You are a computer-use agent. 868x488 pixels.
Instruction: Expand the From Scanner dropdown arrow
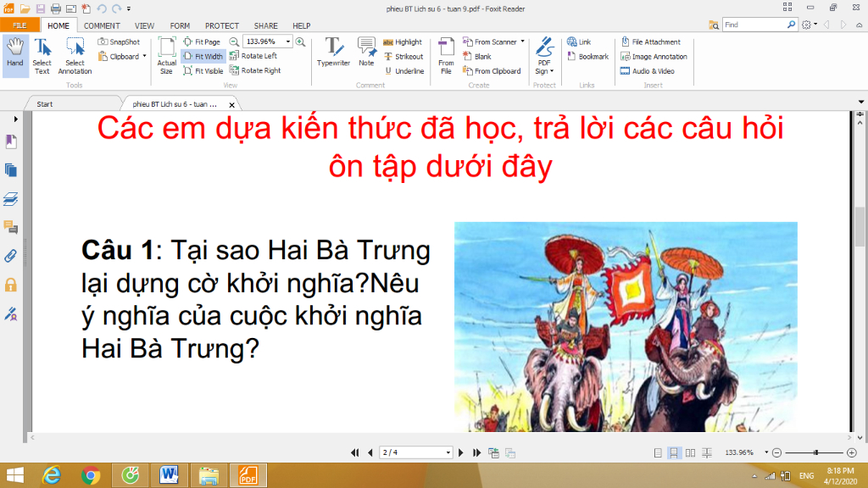click(x=522, y=42)
